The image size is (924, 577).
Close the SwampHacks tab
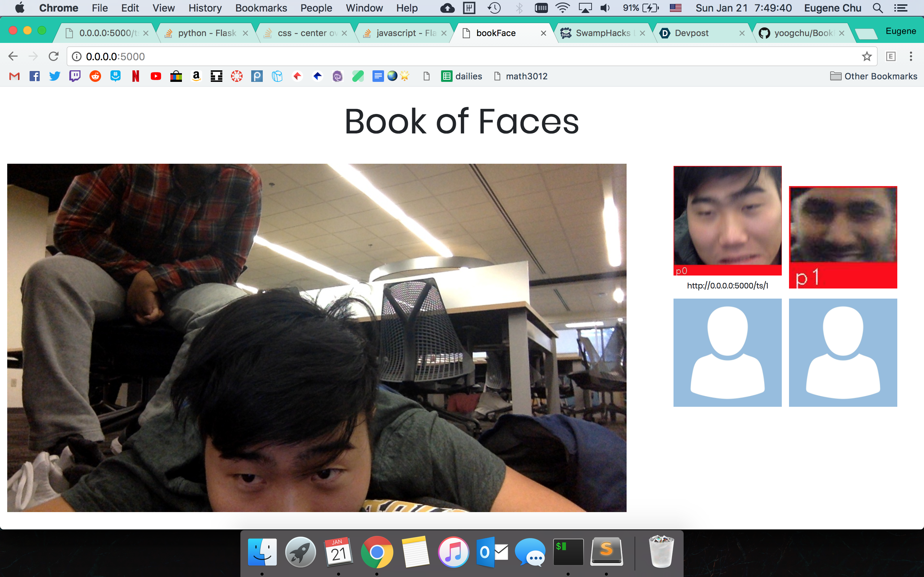point(642,33)
